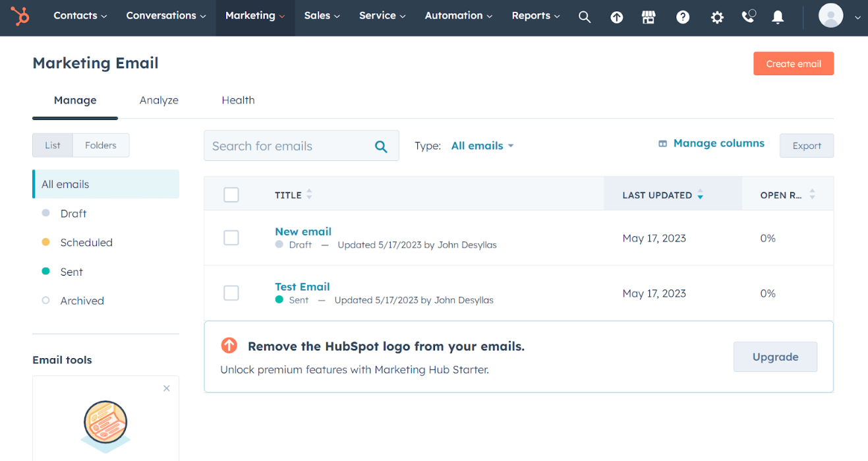868x461 pixels.
Task: Open the notifications bell
Action: click(x=778, y=17)
